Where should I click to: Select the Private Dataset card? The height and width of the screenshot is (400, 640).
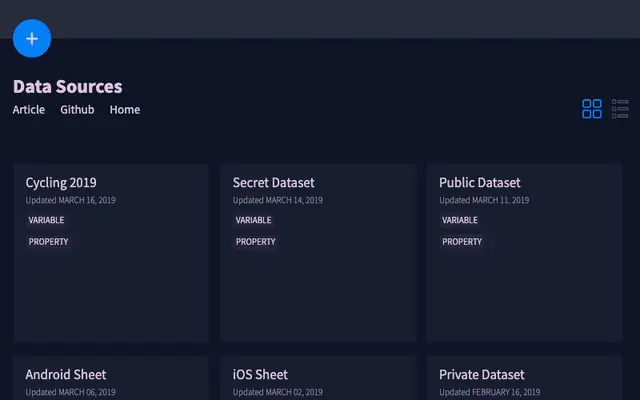pos(524,378)
